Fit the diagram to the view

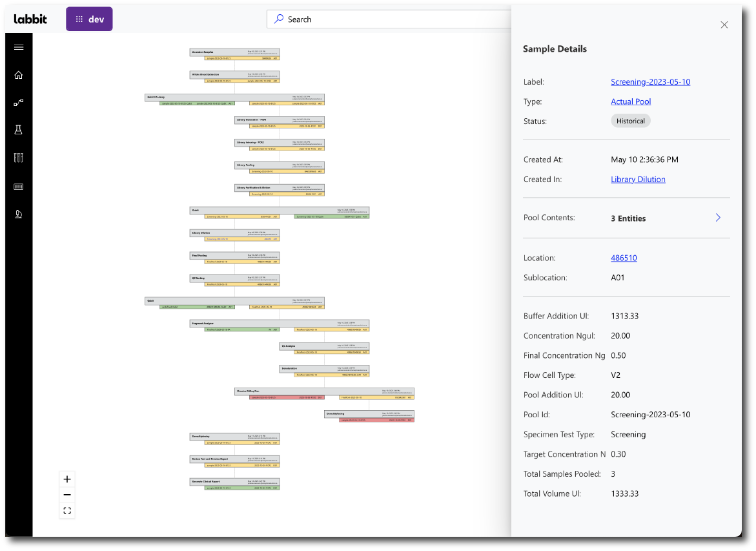click(67, 511)
